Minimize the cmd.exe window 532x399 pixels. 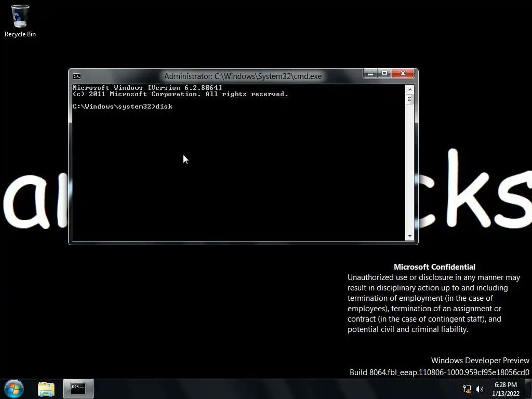tap(370, 73)
